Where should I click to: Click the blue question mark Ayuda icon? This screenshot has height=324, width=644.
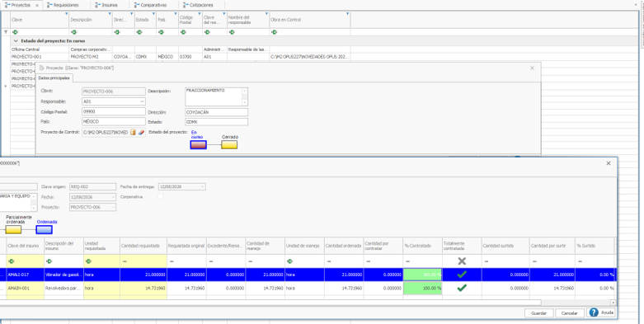point(594,312)
